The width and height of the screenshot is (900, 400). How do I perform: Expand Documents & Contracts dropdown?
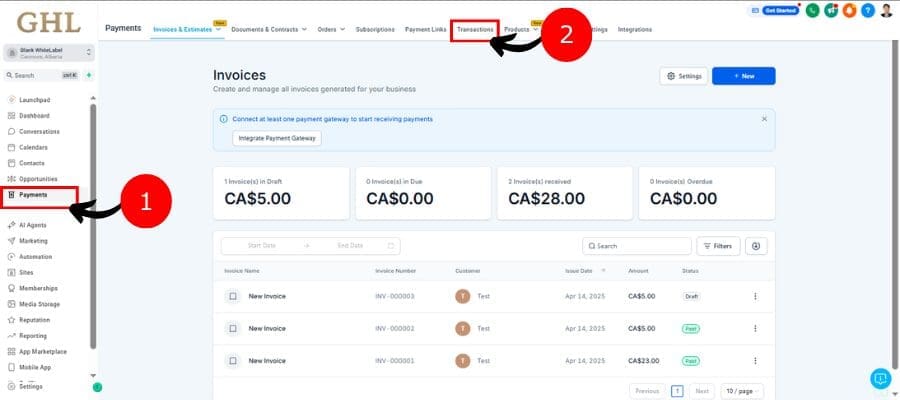coord(304,29)
